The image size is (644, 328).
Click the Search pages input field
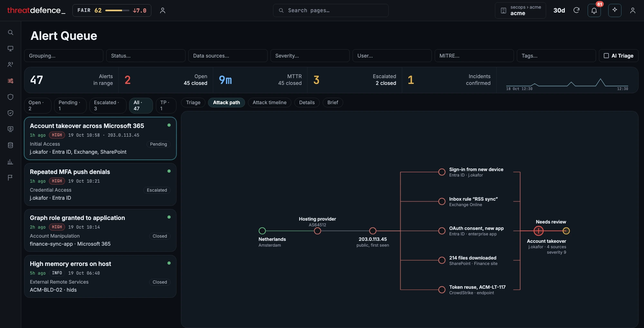point(331,11)
